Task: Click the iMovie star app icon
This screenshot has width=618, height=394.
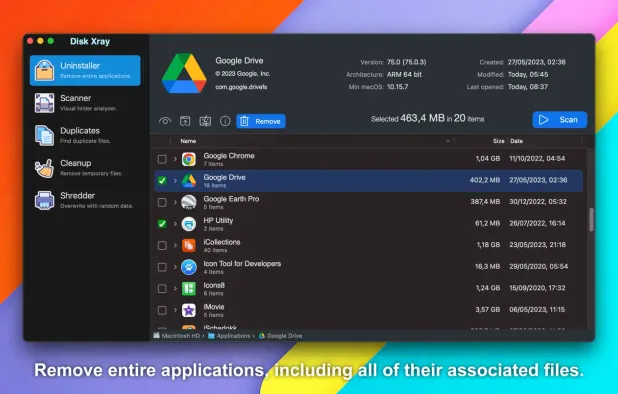Action: 189,310
